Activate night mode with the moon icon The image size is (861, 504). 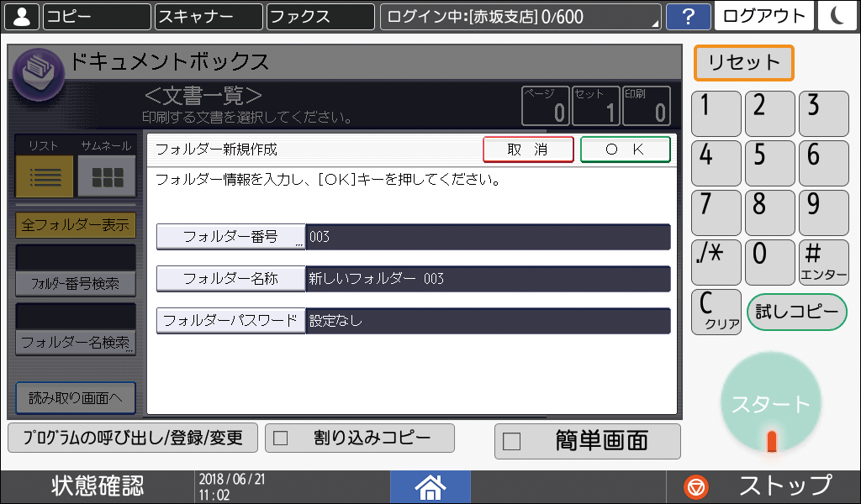[x=837, y=15]
